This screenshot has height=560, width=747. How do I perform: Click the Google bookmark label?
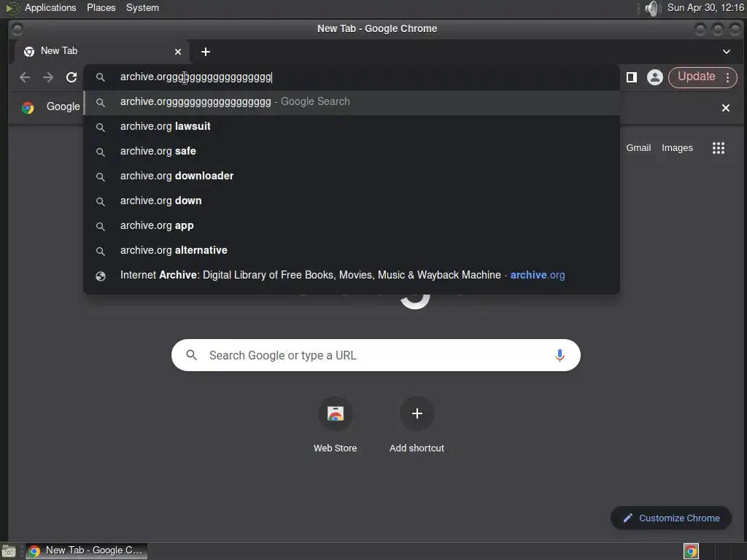point(63,106)
